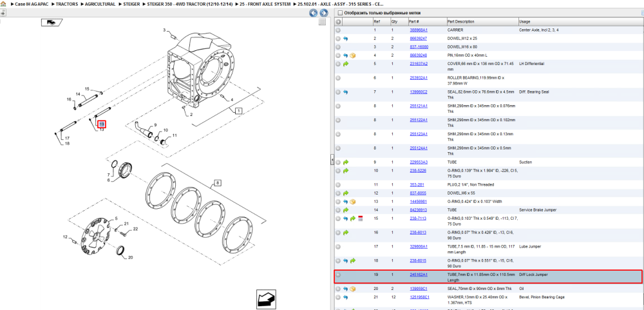The width and height of the screenshot is (644, 310).
Task: Click 'LH Differential' usage text
Action: click(x=532, y=64)
